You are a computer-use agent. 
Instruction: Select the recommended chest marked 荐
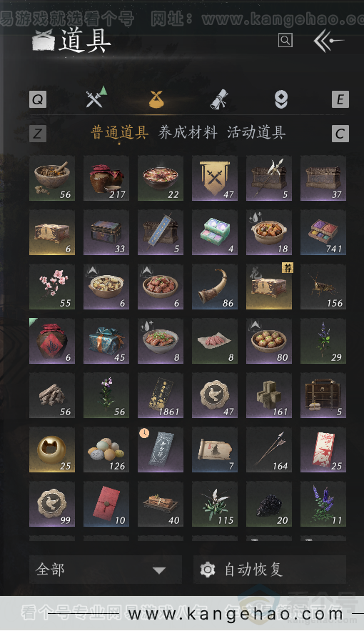[x=269, y=287]
